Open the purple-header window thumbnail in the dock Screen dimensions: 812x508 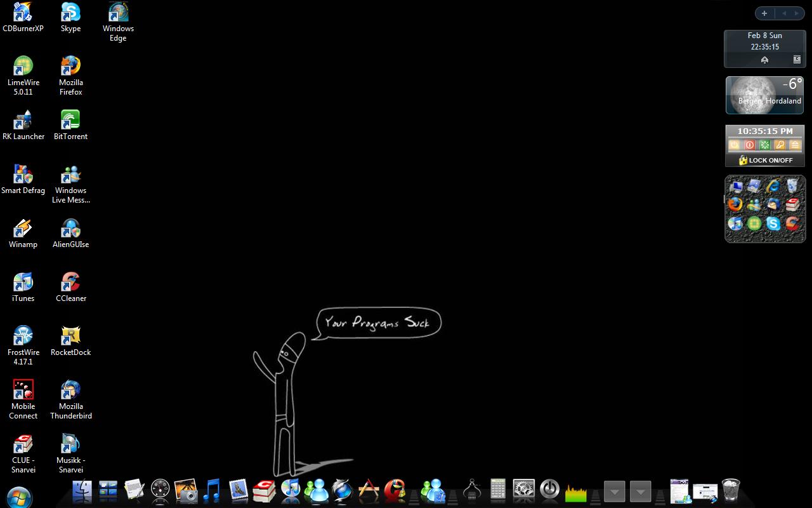[679, 490]
